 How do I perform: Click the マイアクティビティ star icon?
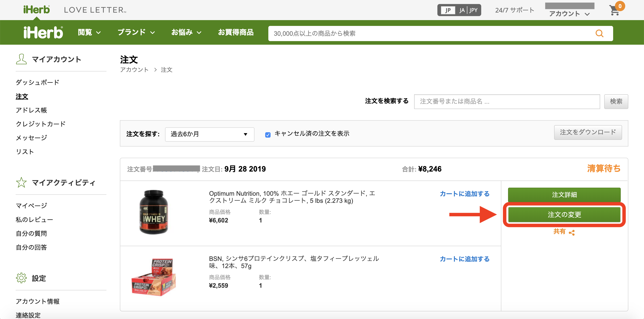(21, 182)
